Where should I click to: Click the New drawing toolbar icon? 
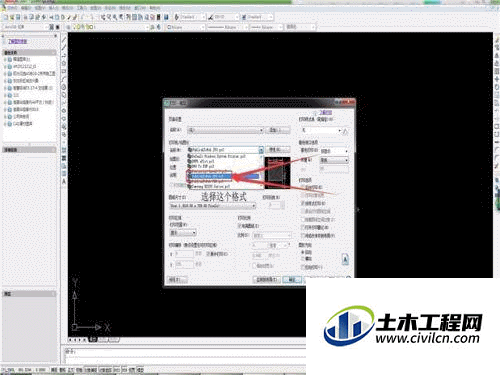click(x=6, y=17)
